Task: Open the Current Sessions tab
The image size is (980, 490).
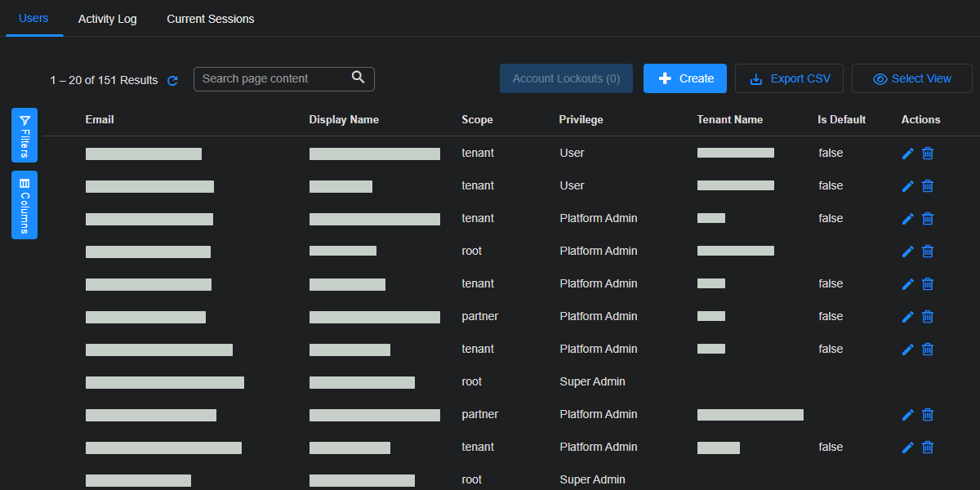Action: (210, 19)
